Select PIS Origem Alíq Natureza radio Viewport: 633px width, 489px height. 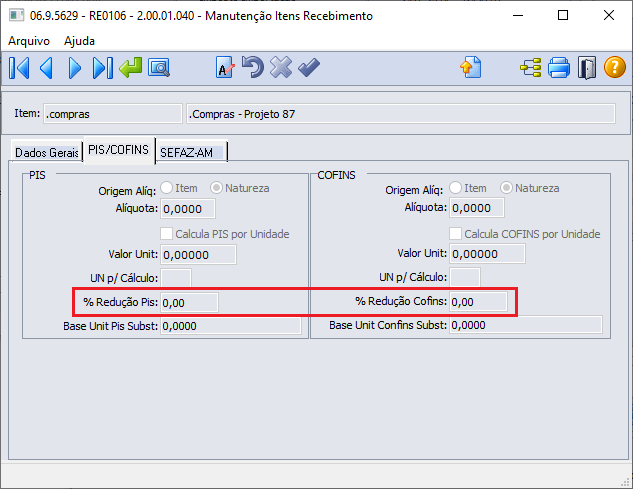[x=216, y=188]
